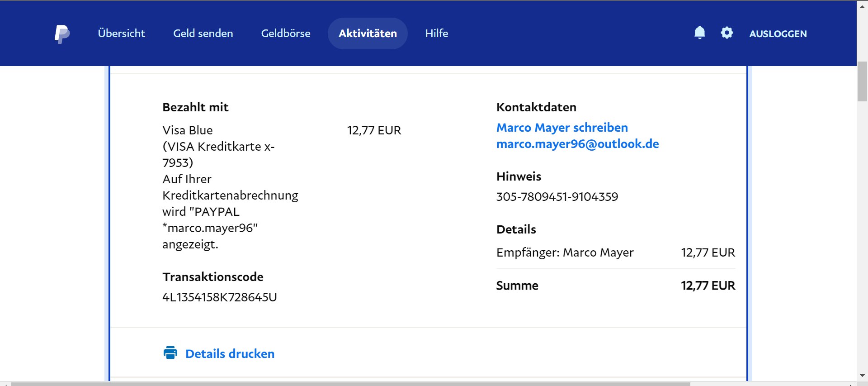
Task: Open the Hilfe menu item
Action: [436, 33]
